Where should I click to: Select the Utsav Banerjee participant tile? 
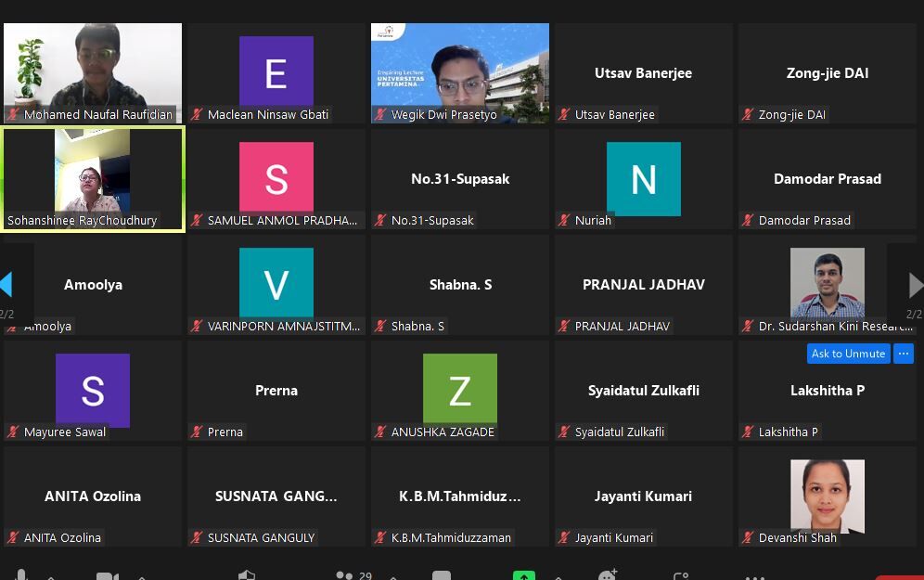tap(643, 72)
